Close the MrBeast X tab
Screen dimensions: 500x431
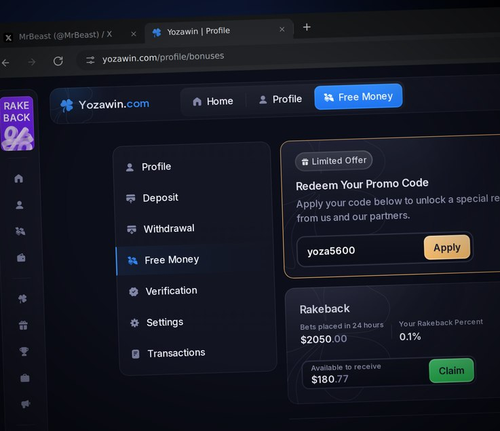click(134, 34)
